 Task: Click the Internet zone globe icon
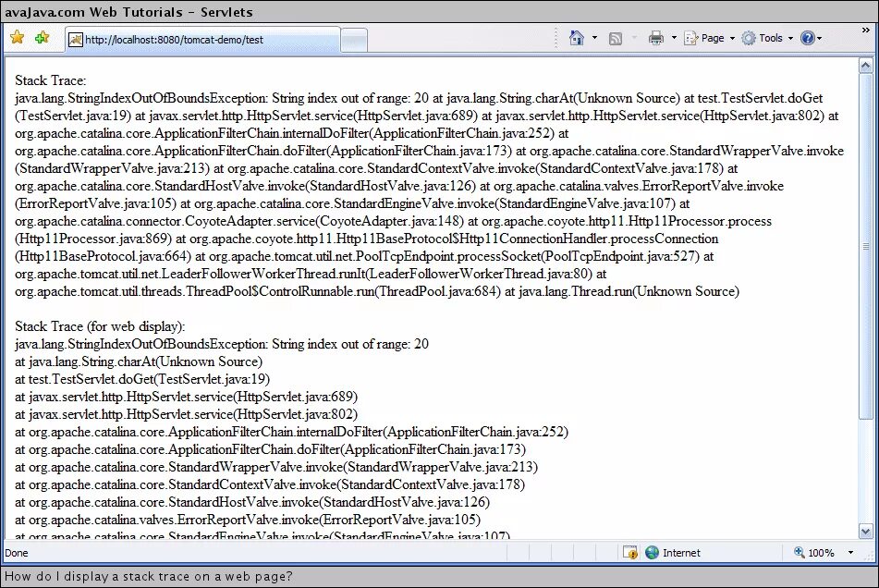(x=652, y=553)
